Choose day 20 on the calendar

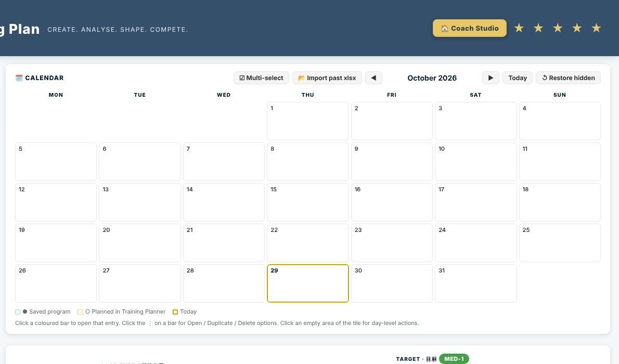140,243
